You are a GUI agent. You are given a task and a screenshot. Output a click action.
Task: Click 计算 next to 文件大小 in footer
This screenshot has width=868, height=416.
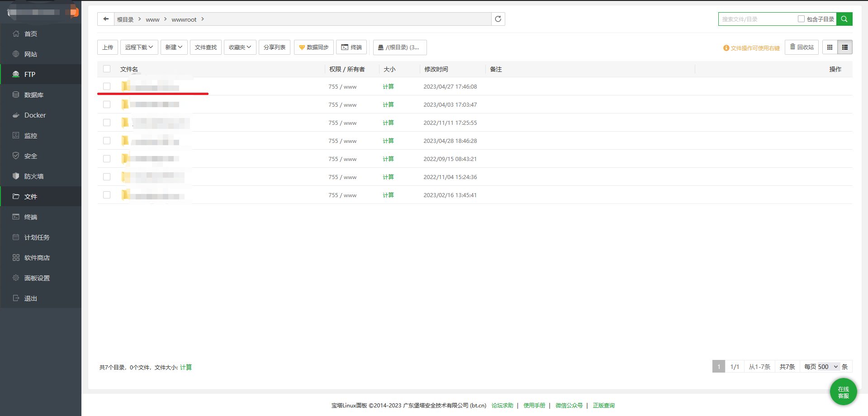(186, 367)
